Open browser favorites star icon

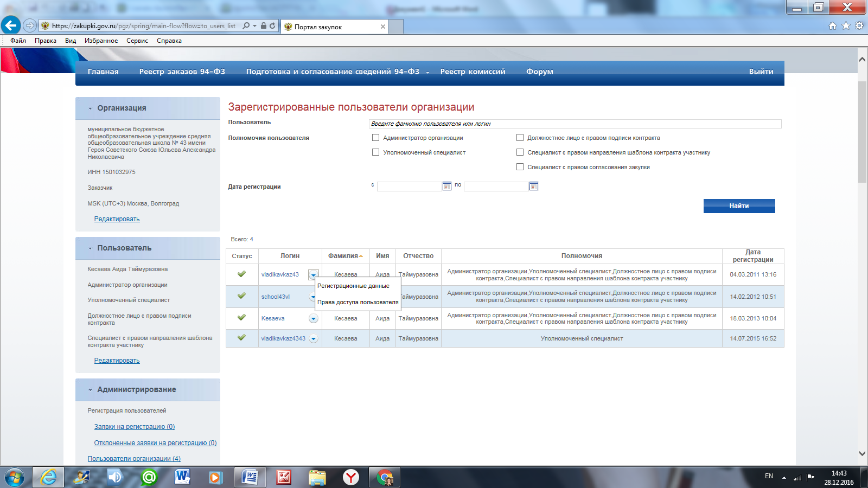coord(846,25)
